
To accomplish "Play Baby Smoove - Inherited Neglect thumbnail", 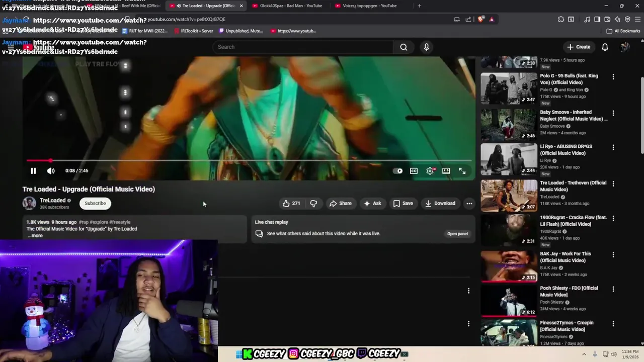I will 509,125.
